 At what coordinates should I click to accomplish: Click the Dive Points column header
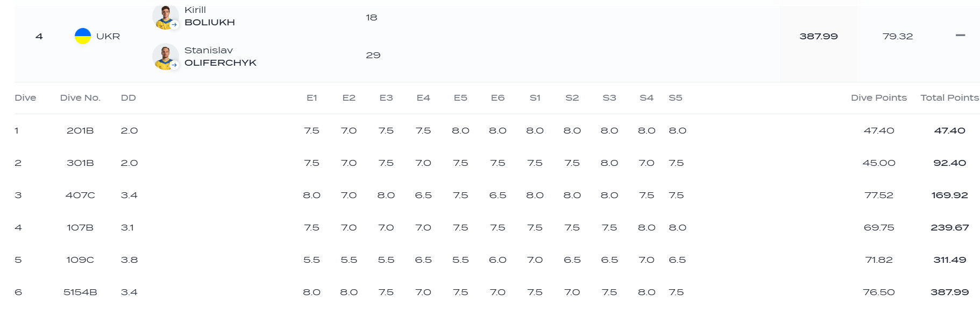(x=878, y=97)
